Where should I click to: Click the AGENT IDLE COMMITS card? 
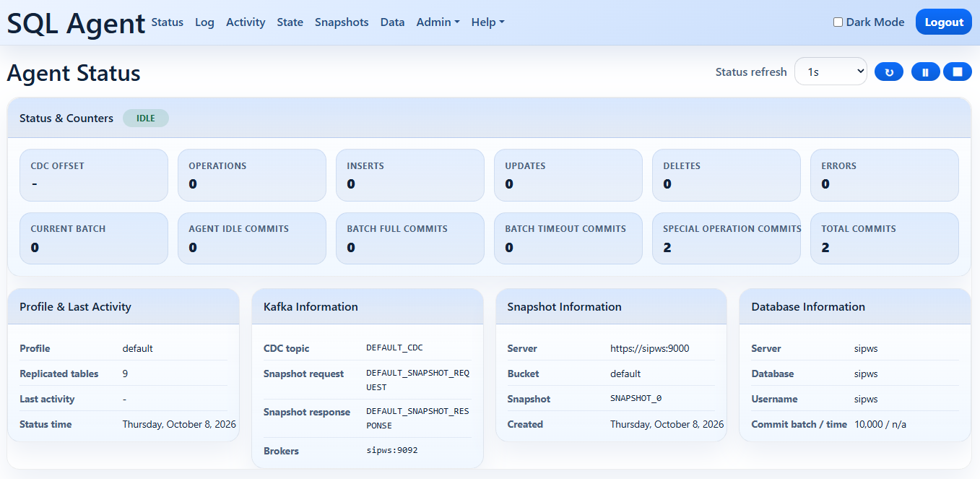252,238
